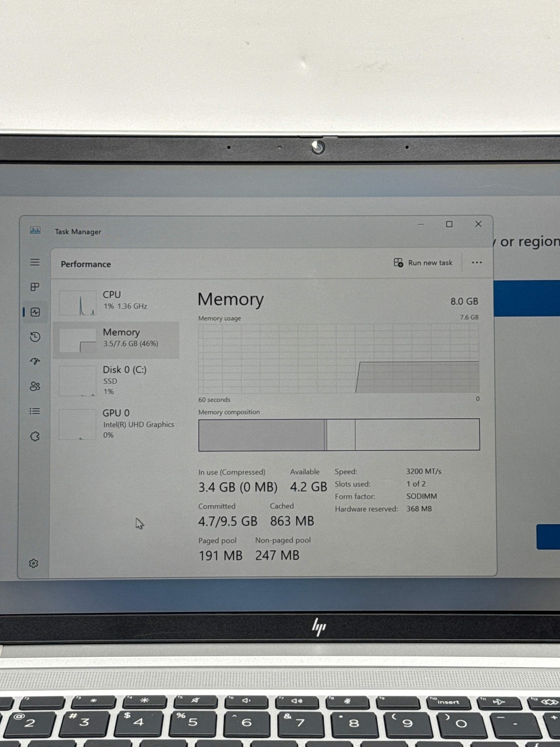The width and height of the screenshot is (560, 747).
Task: Open the Users page icon
Action: coord(35,386)
